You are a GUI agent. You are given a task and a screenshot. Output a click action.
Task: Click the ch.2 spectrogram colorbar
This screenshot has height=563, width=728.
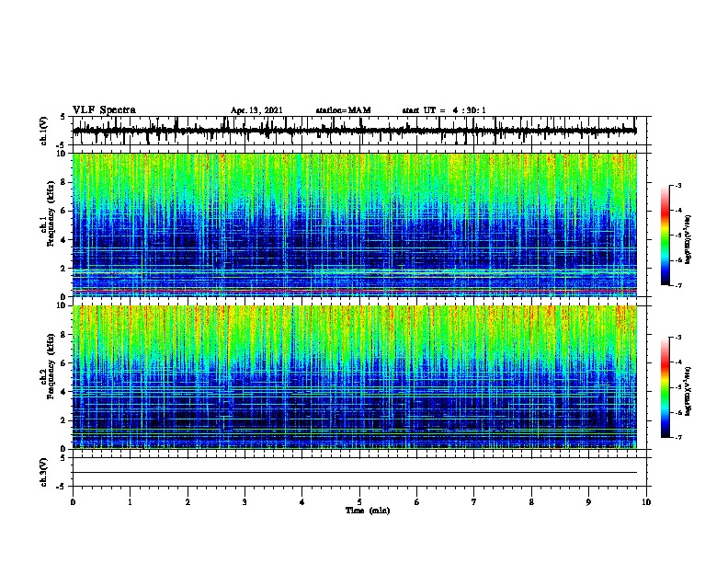[x=665, y=387]
